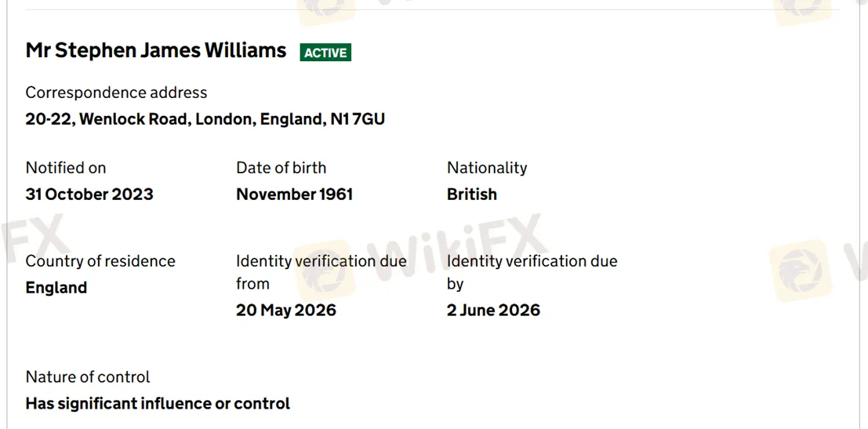Select the 31 October 2023 date
Screen dimensions: 868x429
pos(89,195)
